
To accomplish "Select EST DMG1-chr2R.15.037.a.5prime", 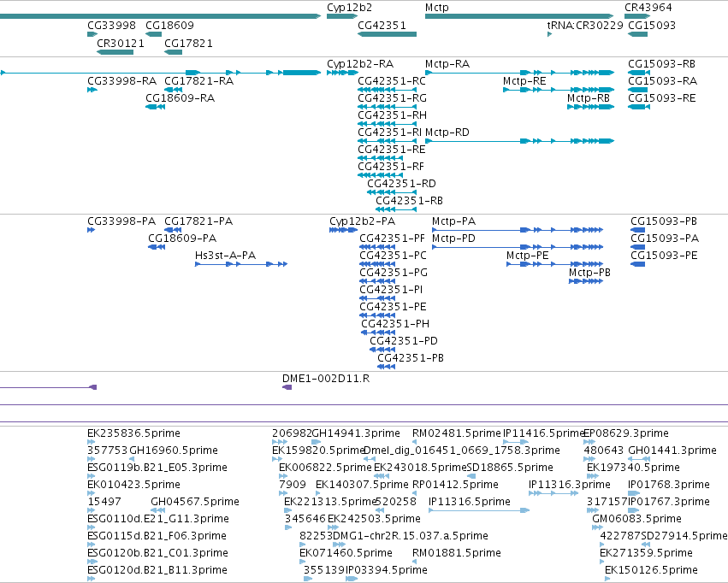I will pos(411,536).
